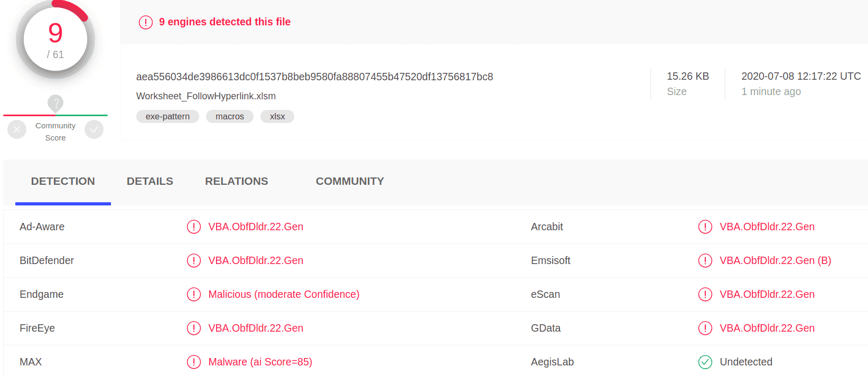Click the 'xlsx' tag chip
The width and height of the screenshot is (868, 376).
277,117
